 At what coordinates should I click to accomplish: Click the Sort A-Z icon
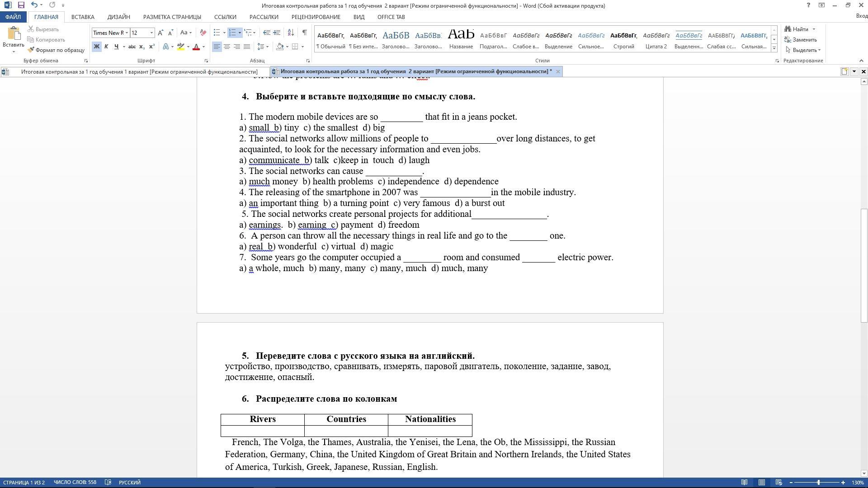pos(291,33)
